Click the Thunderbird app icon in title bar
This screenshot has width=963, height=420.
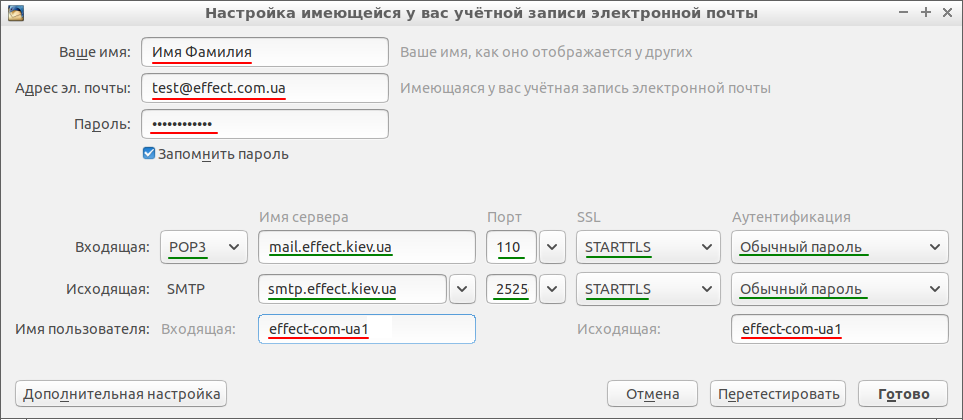tap(17, 12)
